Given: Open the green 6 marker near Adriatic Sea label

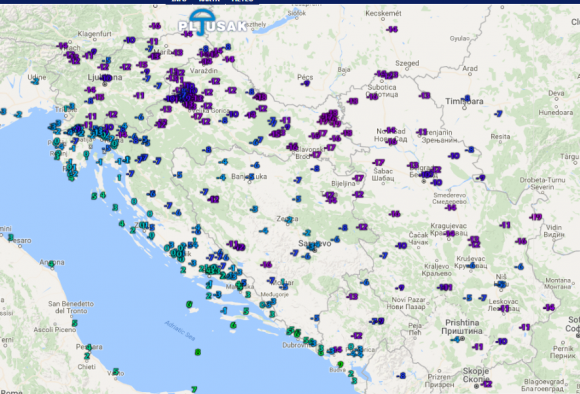Looking at the screenshot, I should tap(233, 326).
